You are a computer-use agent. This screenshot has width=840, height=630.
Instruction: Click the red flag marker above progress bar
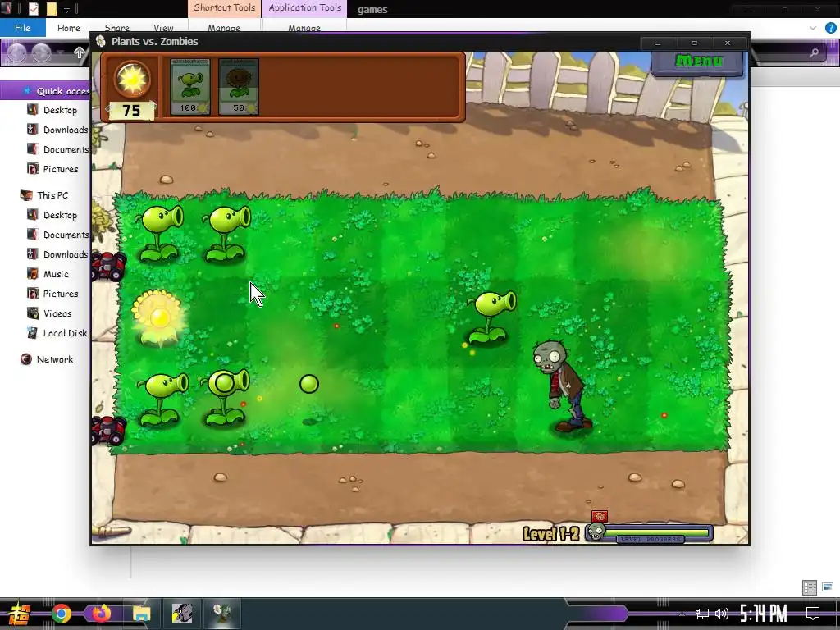(600, 517)
